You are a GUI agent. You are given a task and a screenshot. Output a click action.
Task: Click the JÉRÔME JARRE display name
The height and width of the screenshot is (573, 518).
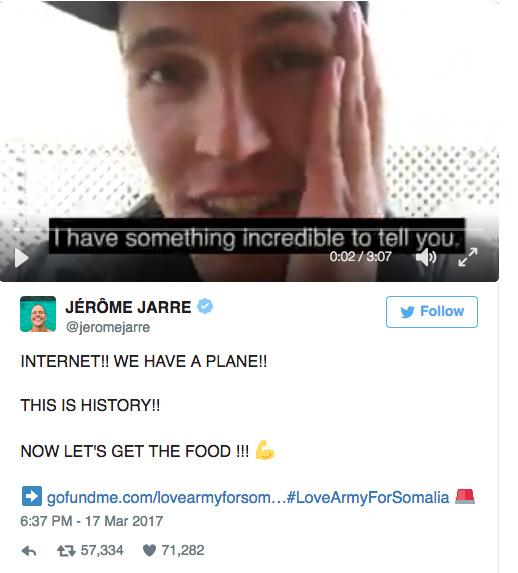[128, 307]
